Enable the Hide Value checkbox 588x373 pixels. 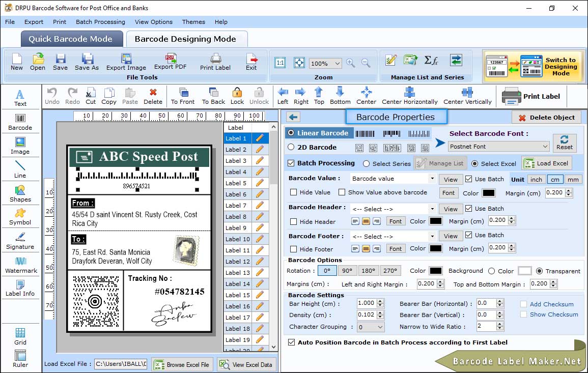click(x=294, y=192)
